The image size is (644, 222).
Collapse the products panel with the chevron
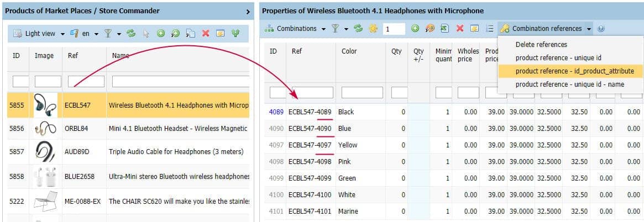[x=248, y=11]
